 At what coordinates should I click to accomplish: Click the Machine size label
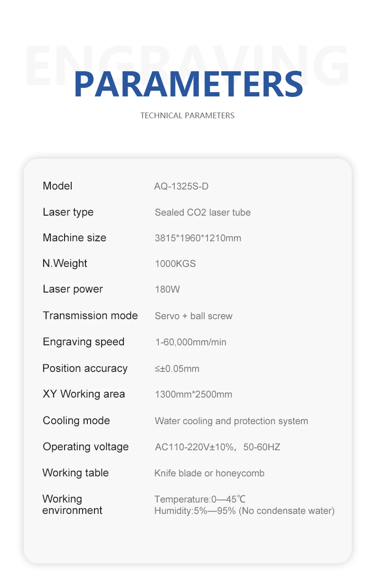click(75, 237)
